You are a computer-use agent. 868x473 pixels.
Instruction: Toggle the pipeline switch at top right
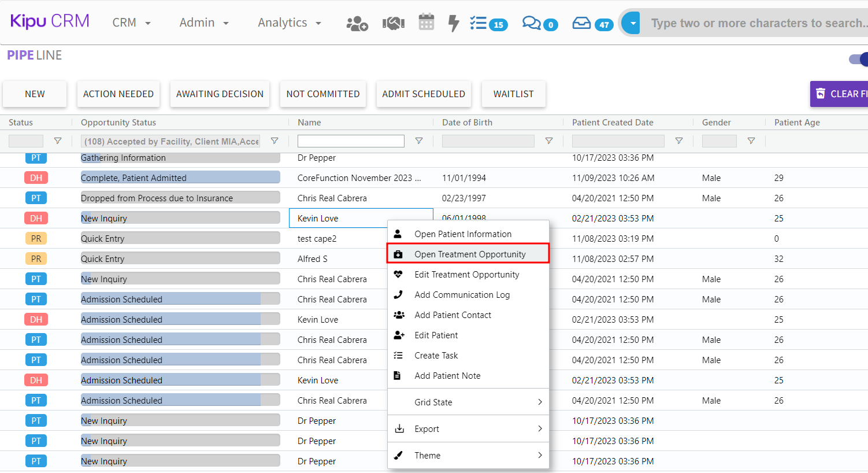(858, 59)
